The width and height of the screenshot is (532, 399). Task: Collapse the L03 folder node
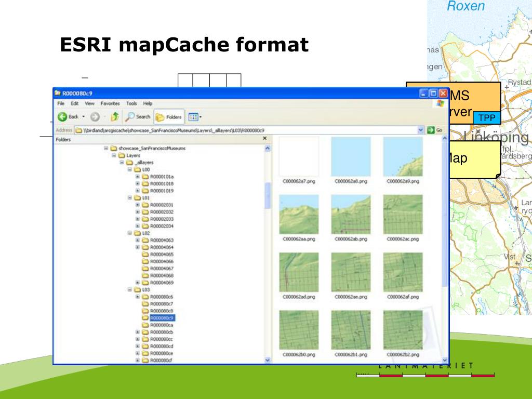(x=129, y=290)
